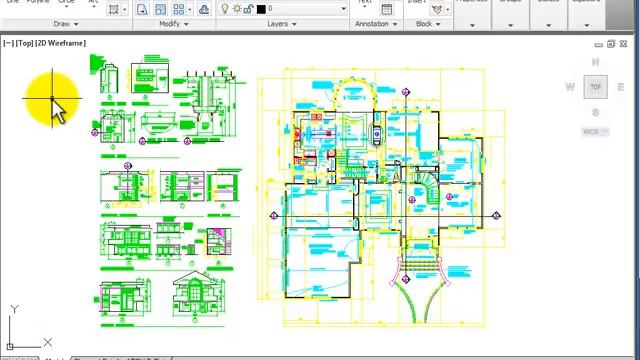Viewport: 640px width, 360px height.
Task: Select the Offset tool in Modify panel
Action: [x=204, y=9]
